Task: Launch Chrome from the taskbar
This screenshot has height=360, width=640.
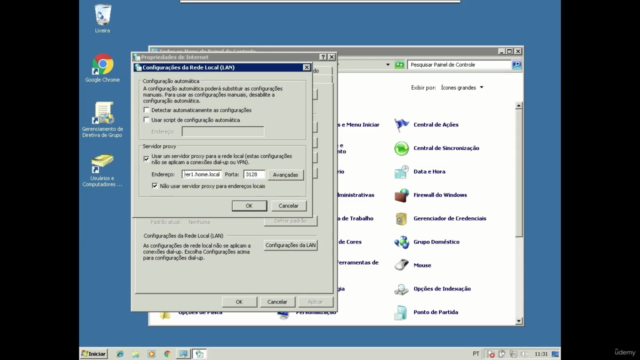Action: click(167, 354)
